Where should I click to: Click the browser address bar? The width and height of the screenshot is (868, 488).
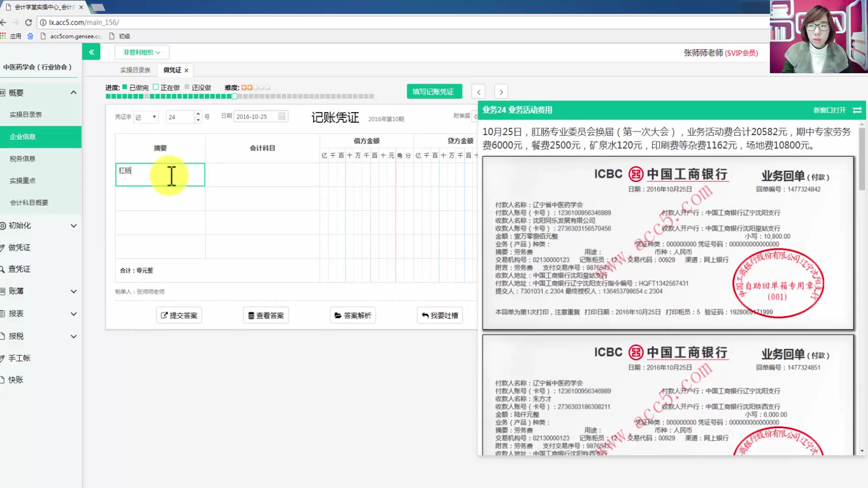pyautogui.click(x=402, y=22)
